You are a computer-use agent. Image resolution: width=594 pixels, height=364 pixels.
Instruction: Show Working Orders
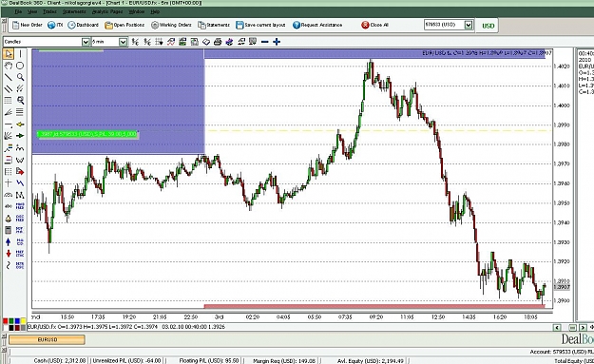coord(171,25)
